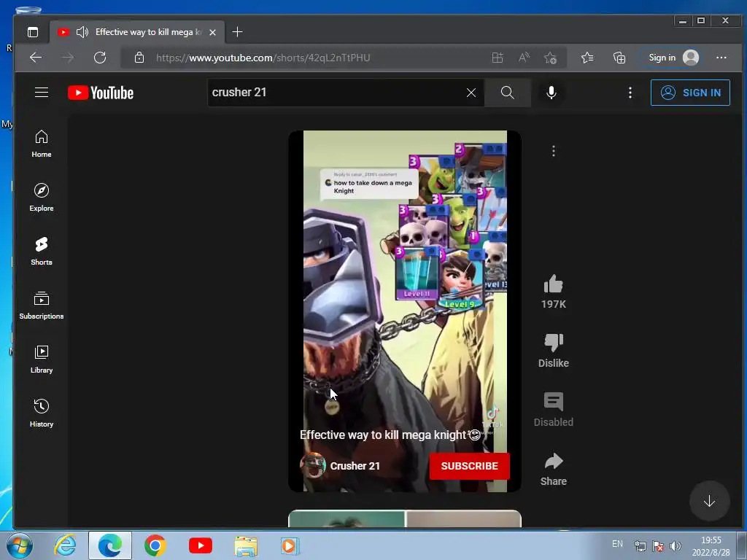The image size is (747, 560).
Task: Refresh the current page
Action: 100,58
